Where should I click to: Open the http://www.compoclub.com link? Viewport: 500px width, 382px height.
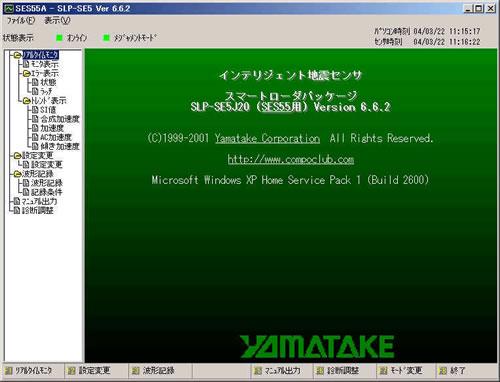(291, 159)
